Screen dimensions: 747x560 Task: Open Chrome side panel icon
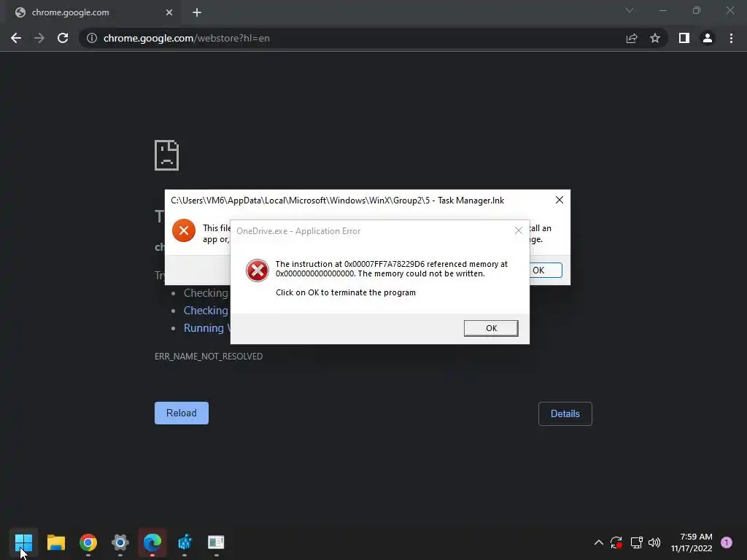pos(684,38)
